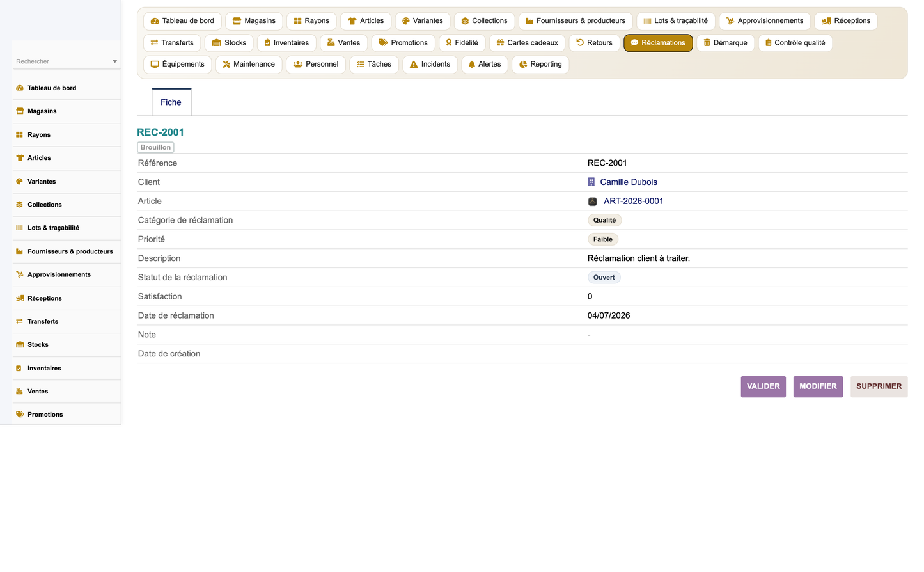Image resolution: width=924 pixels, height=572 pixels.
Task: Click the MODIFIER button
Action: (x=818, y=386)
